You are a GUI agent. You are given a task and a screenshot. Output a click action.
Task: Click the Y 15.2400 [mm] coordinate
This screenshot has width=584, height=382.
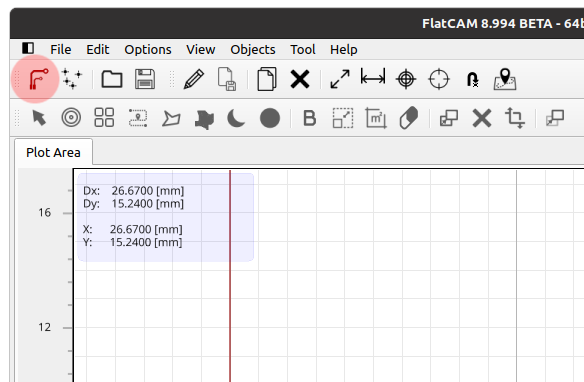tap(133, 242)
